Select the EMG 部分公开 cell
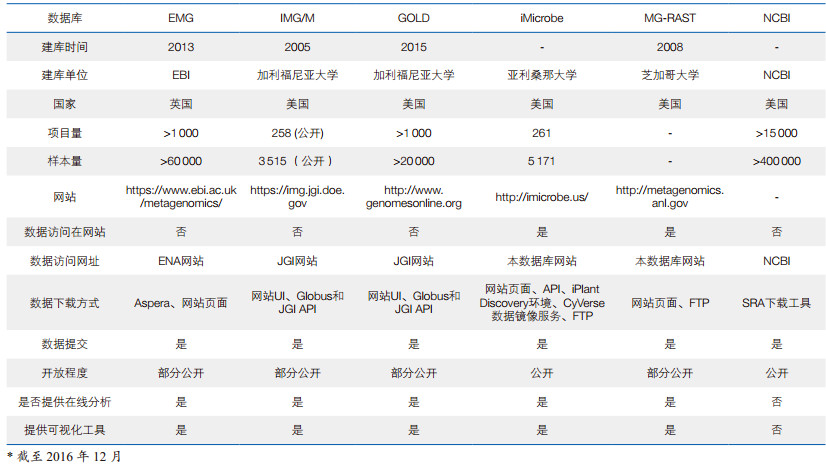The width and height of the screenshot is (826, 470). point(181,374)
